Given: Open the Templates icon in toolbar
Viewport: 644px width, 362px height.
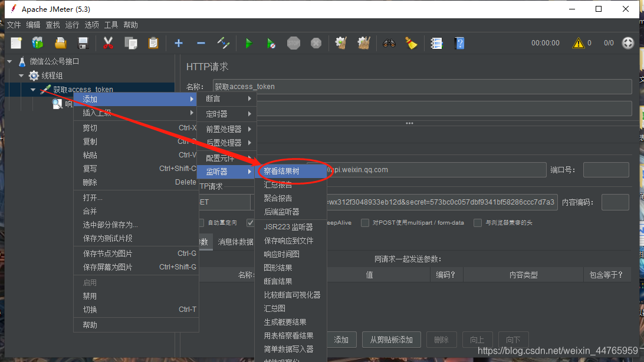Looking at the screenshot, I should pos(38,43).
